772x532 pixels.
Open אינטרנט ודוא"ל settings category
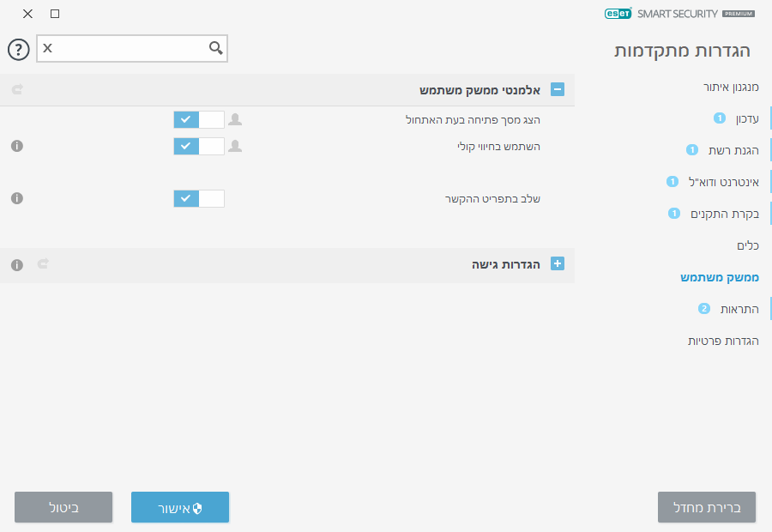(724, 182)
